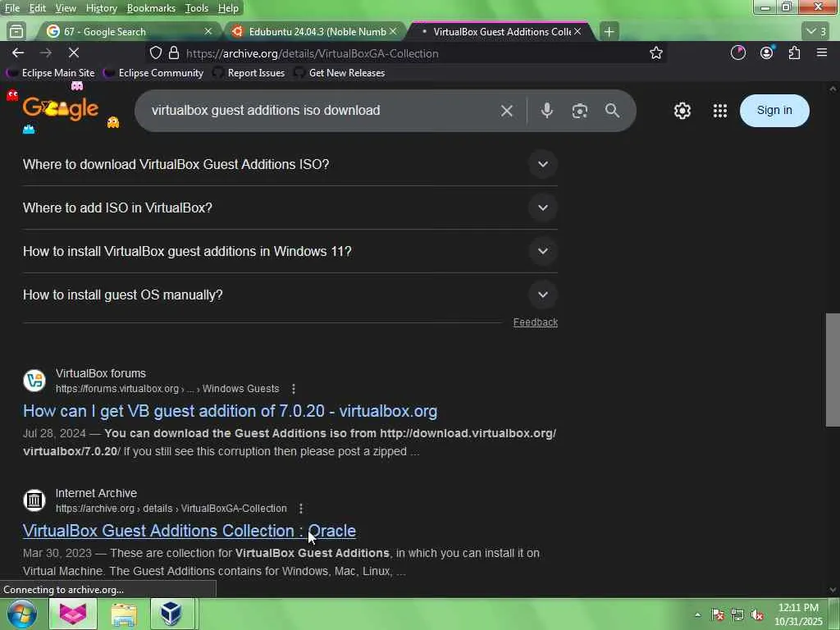Click the circular pie chart toolbar icon
The width and height of the screenshot is (840, 630).
[738, 53]
